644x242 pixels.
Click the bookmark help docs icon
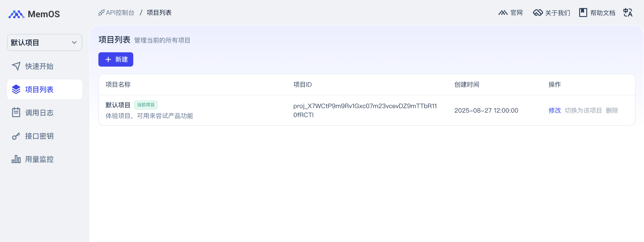(583, 13)
